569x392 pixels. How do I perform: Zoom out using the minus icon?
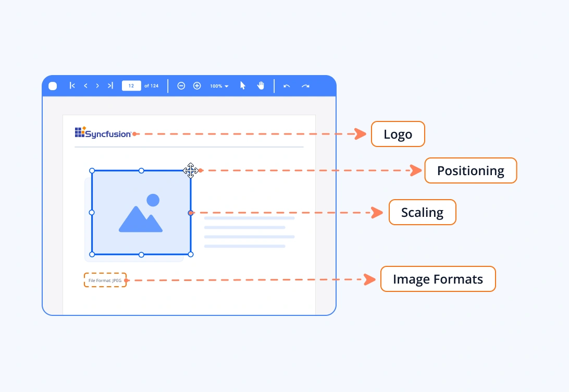coord(181,85)
